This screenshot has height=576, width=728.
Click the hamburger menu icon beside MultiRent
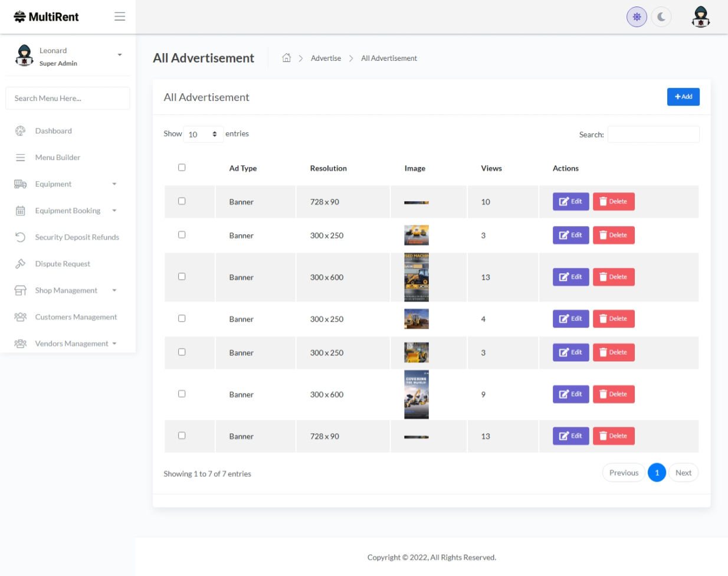pos(120,17)
